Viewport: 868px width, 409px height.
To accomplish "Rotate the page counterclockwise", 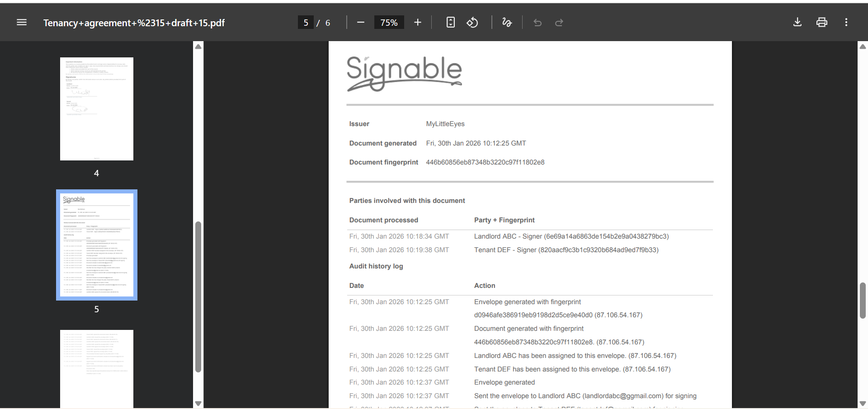I will click(x=472, y=22).
